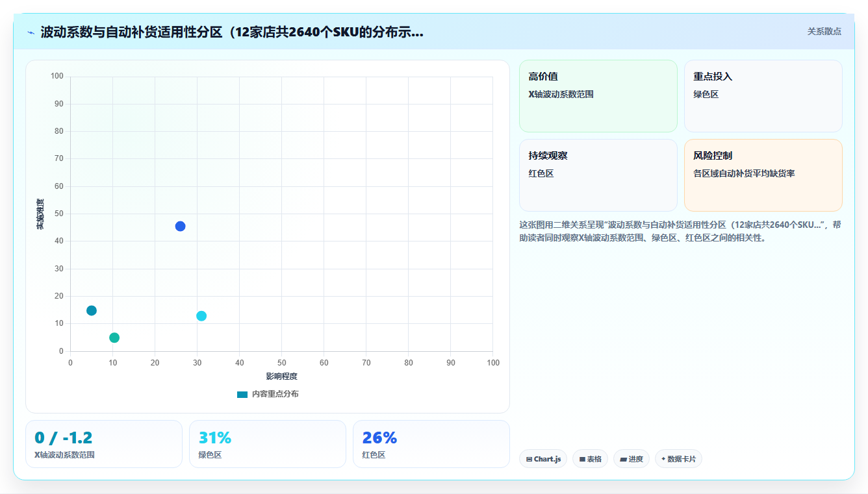Open the 持续观察 card
The image size is (868, 494).
click(x=598, y=175)
